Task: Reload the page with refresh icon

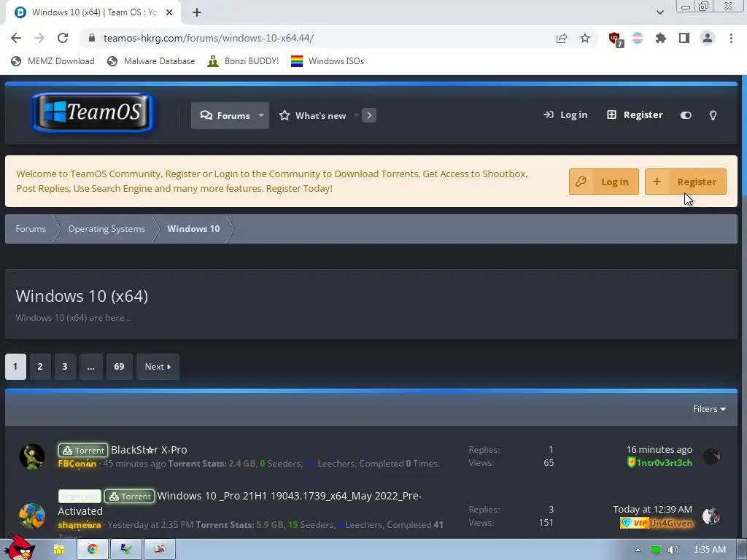Action: tap(63, 38)
